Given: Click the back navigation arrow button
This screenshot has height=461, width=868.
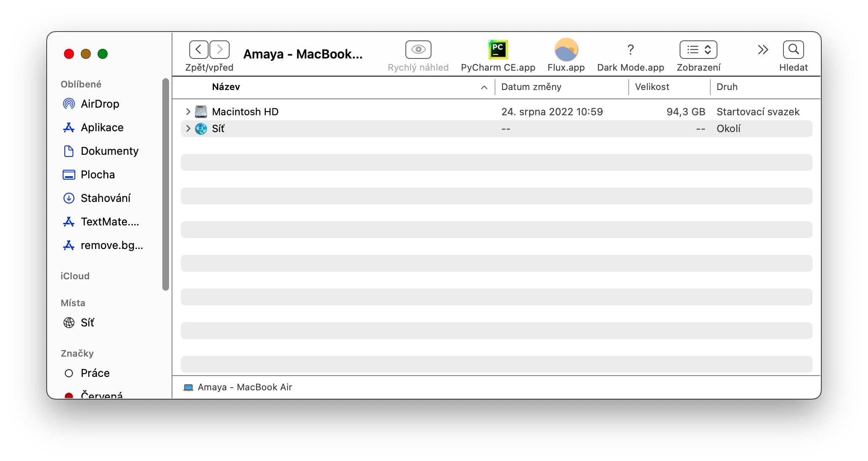Looking at the screenshot, I should point(199,50).
